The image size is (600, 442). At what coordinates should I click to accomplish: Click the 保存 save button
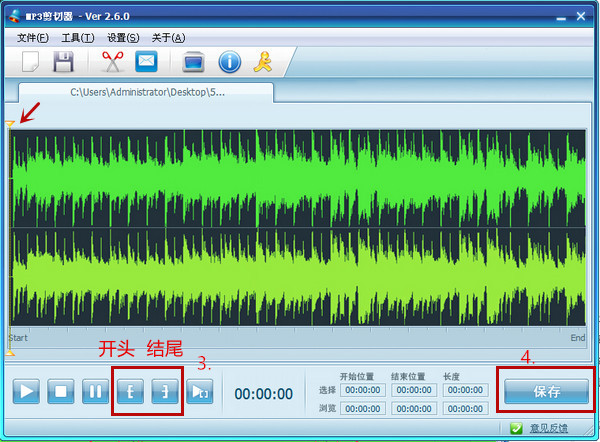546,392
